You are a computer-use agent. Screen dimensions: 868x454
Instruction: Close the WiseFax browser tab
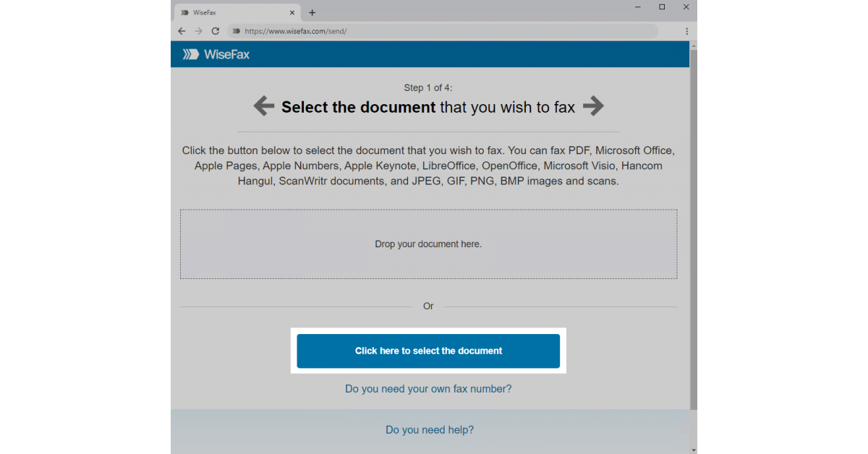pyautogui.click(x=292, y=12)
